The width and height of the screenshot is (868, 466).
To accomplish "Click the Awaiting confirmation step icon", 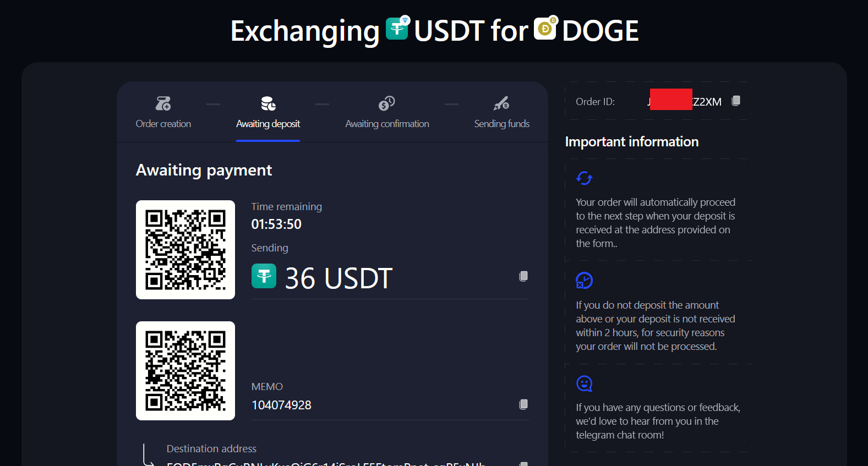I will 387,103.
